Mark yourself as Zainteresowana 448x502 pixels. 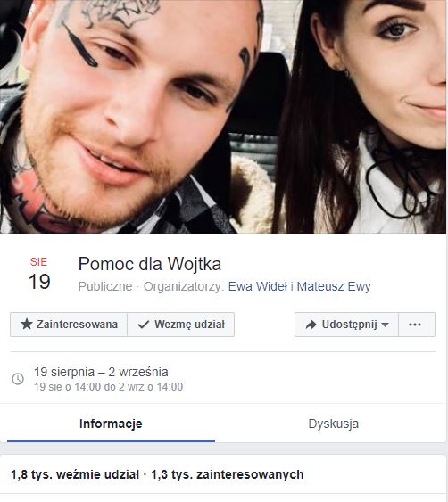pyautogui.click(x=69, y=325)
